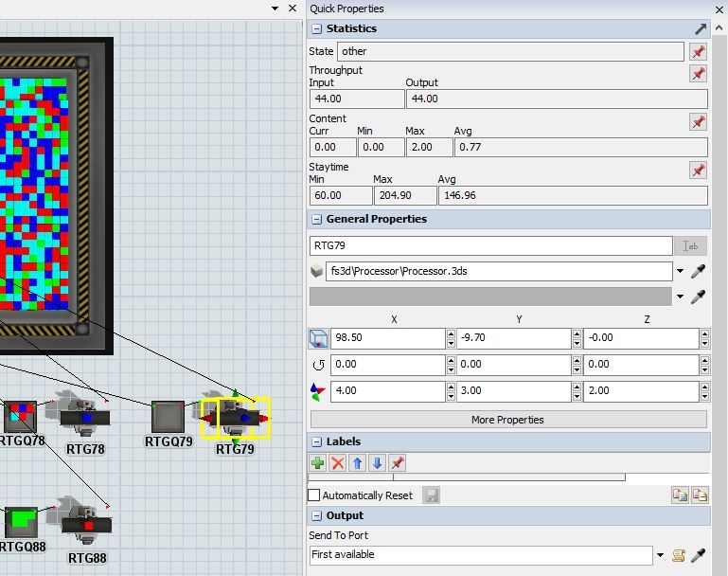The height and width of the screenshot is (576, 728).
Task: Pin the Content statistic
Action: 698,121
